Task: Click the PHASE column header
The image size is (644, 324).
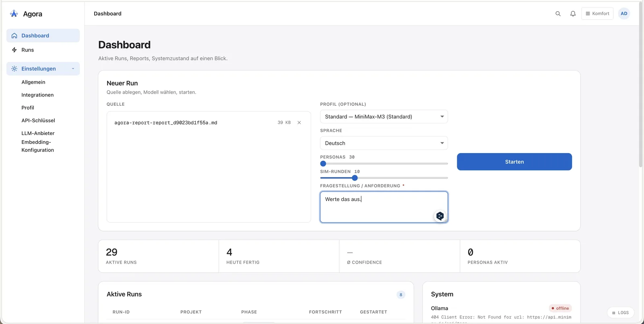Action: (x=249, y=312)
